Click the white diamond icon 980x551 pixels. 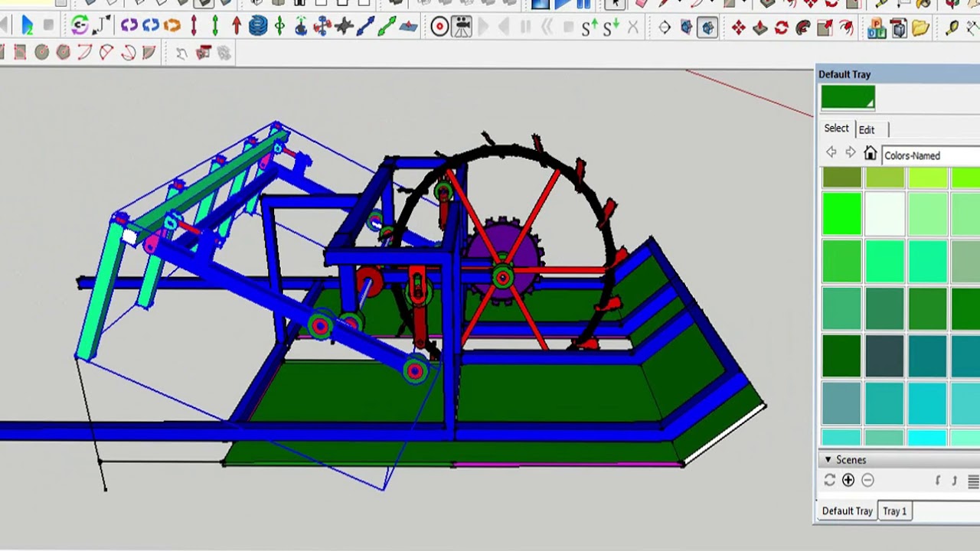click(665, 28)
